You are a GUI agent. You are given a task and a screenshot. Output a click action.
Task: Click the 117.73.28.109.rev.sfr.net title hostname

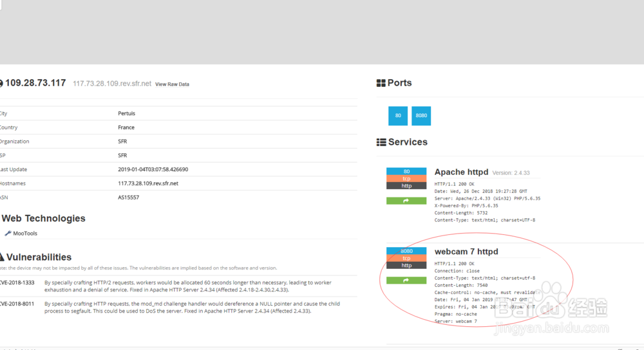click(x=112, y=84)
